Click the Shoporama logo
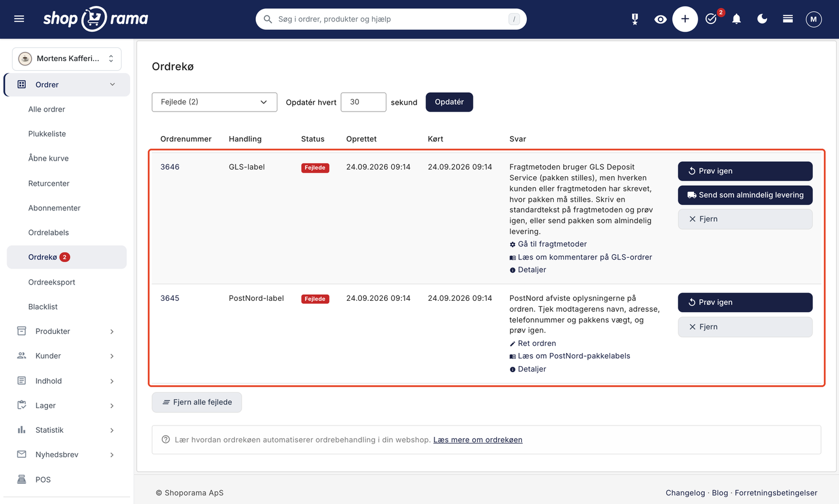Viewport: 839px width, 504px height. [x=96, y=19]
